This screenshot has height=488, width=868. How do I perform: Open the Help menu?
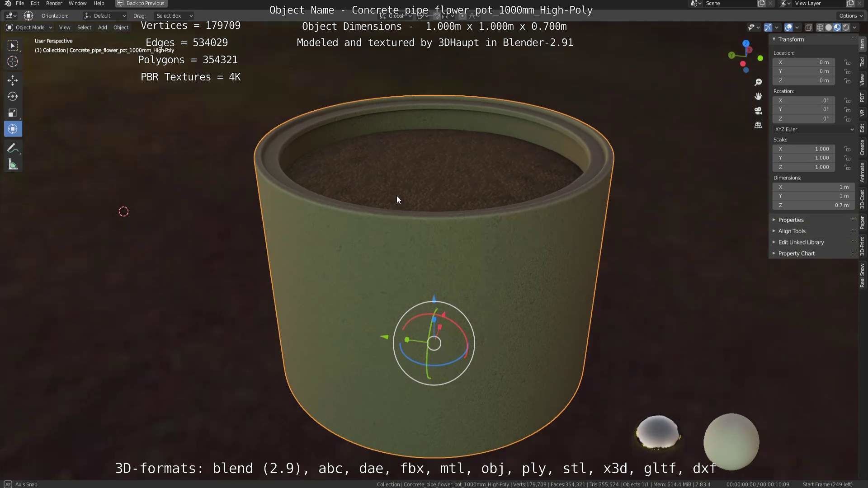point(99,3)
